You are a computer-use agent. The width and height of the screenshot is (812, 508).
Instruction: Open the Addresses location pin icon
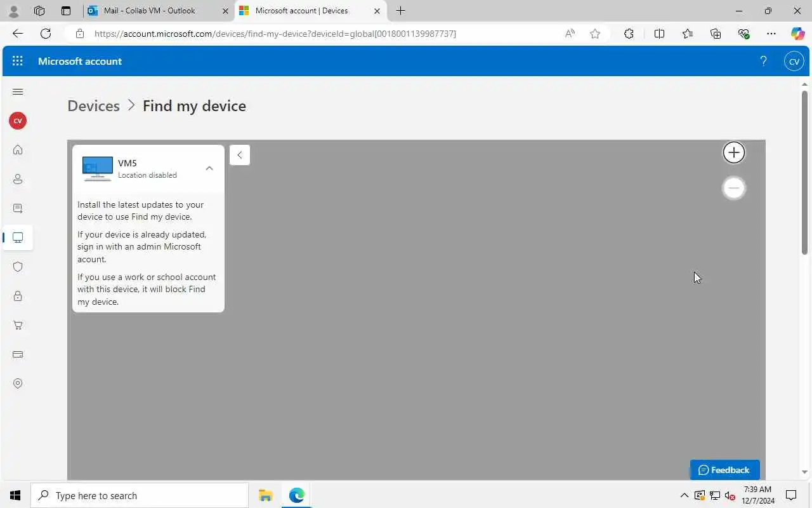click(x=18, y=384)
